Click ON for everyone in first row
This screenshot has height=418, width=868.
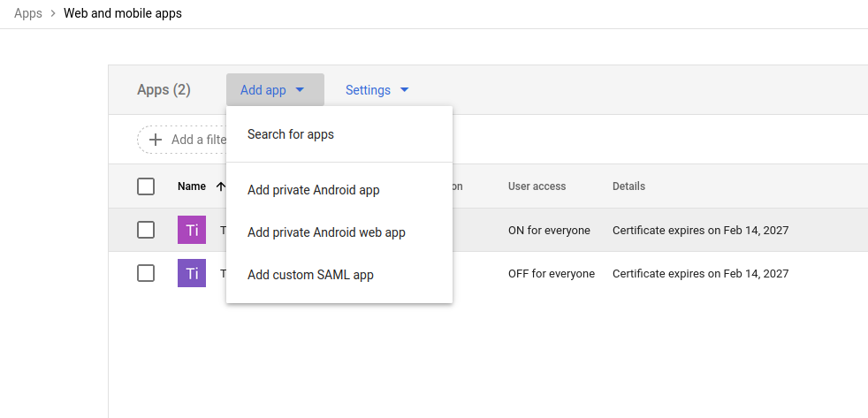click(x=549, y=231)
